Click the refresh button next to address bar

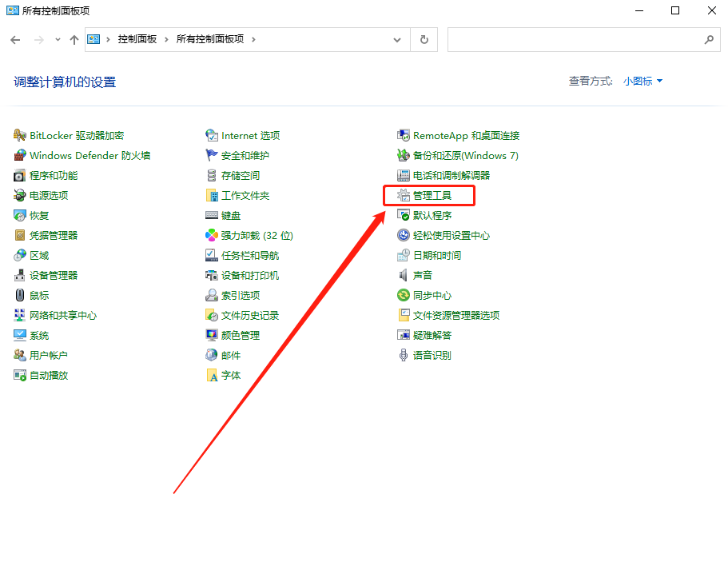424,38
